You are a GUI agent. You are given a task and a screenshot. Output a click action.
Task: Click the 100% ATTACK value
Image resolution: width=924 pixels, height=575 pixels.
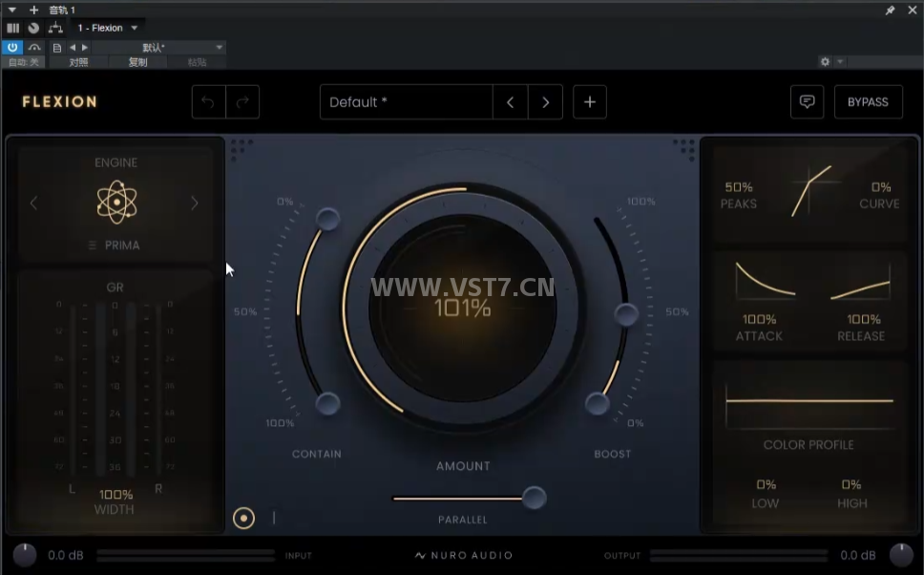coord(759,319)
